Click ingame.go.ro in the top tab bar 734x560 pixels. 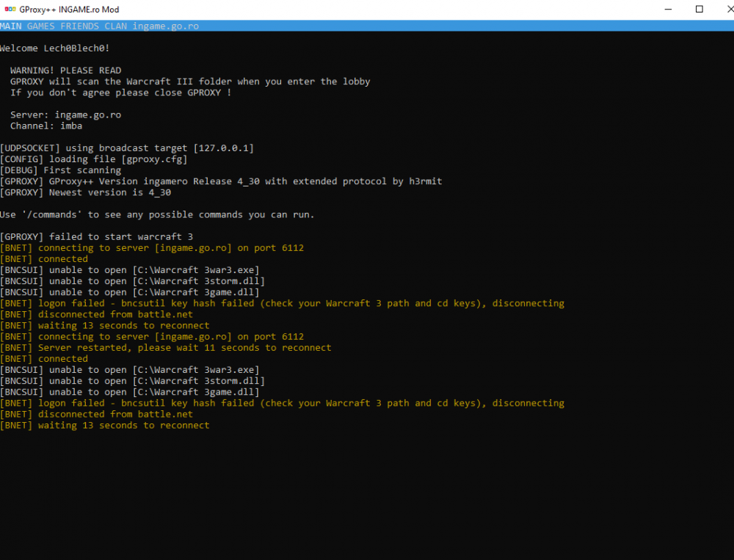pyautogui.click(x=165, y=26)
